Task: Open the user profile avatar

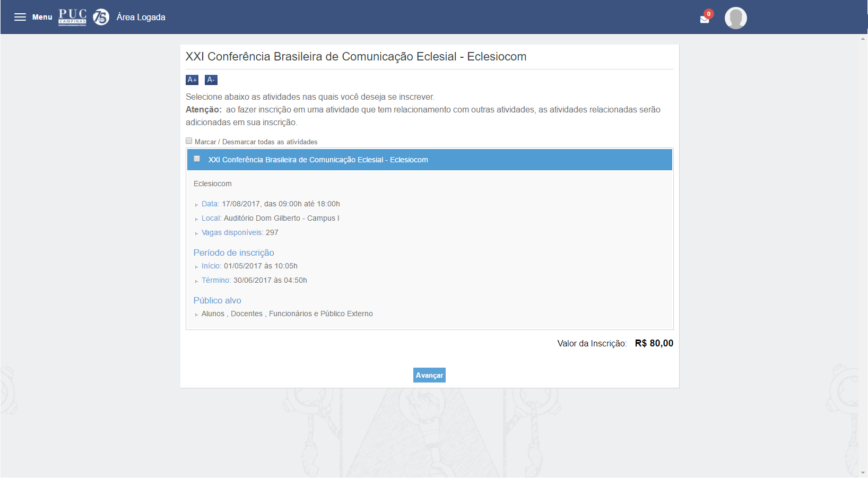Action: click(735, 18)
